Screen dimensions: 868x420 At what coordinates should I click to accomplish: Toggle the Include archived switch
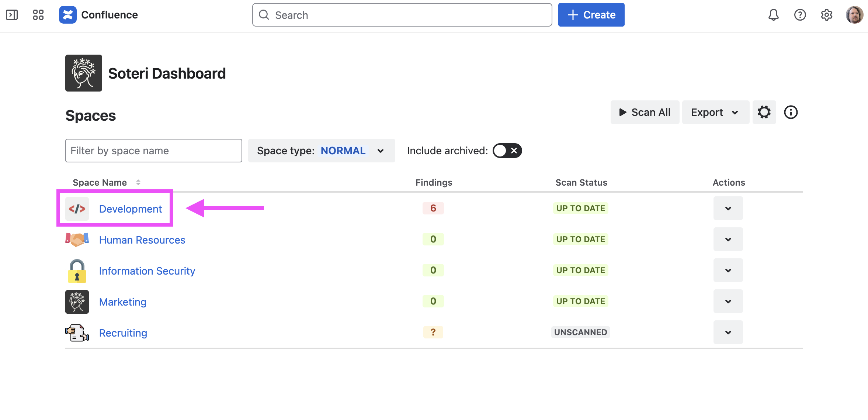coord(507,151)
